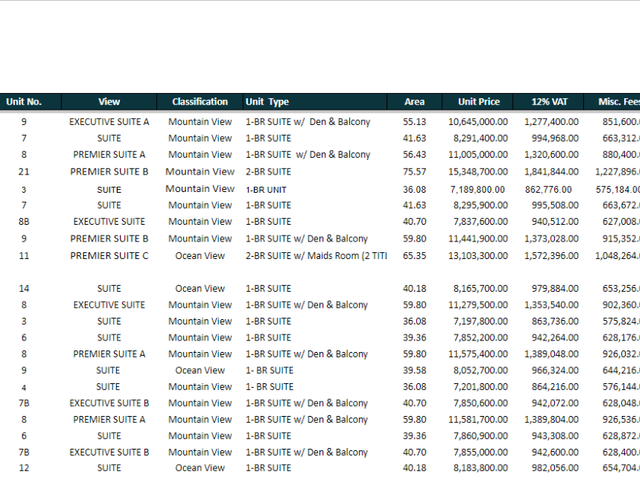Select unit number 14 cell
640x480 pixels.
coord(24,289)
